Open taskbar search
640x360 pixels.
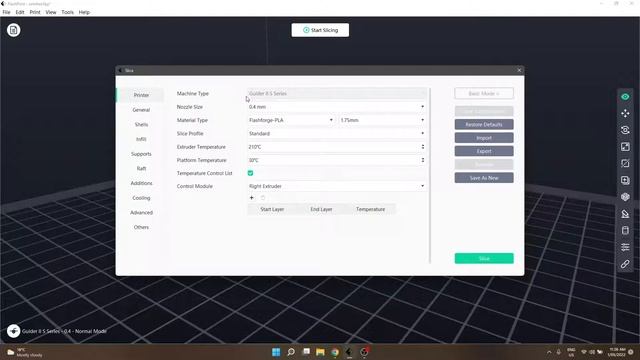pos(291,352)
